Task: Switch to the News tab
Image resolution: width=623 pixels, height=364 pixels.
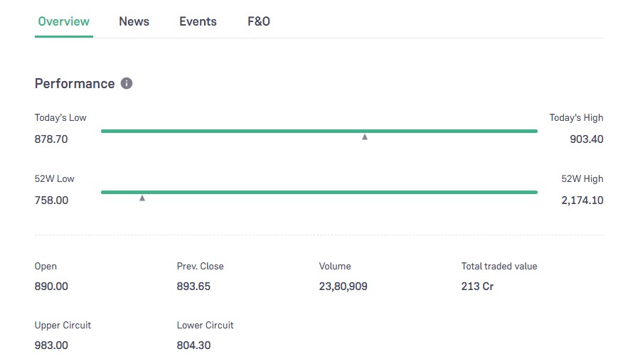Action: coord(134,21)
